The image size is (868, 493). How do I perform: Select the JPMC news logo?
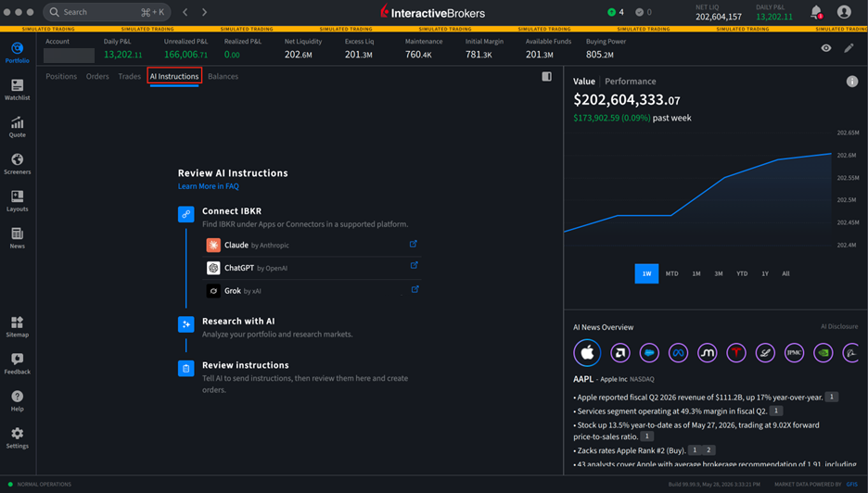coord(794,352)
